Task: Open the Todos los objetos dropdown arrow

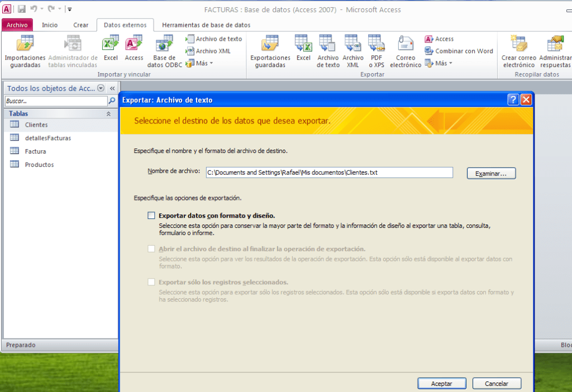Action: (101, 88)
